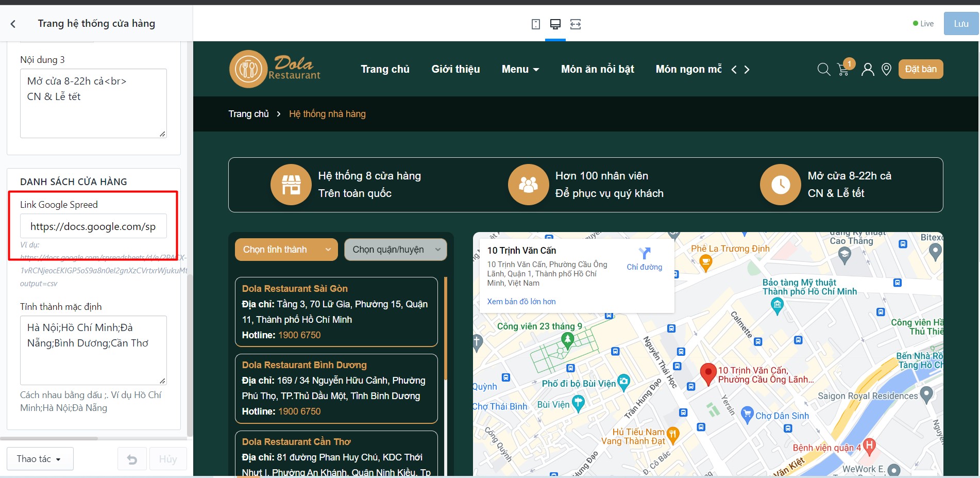The image size is (980, 478).
Task: Open the Chọn quận/huyện dropdown
Action: tap(396, 250)
